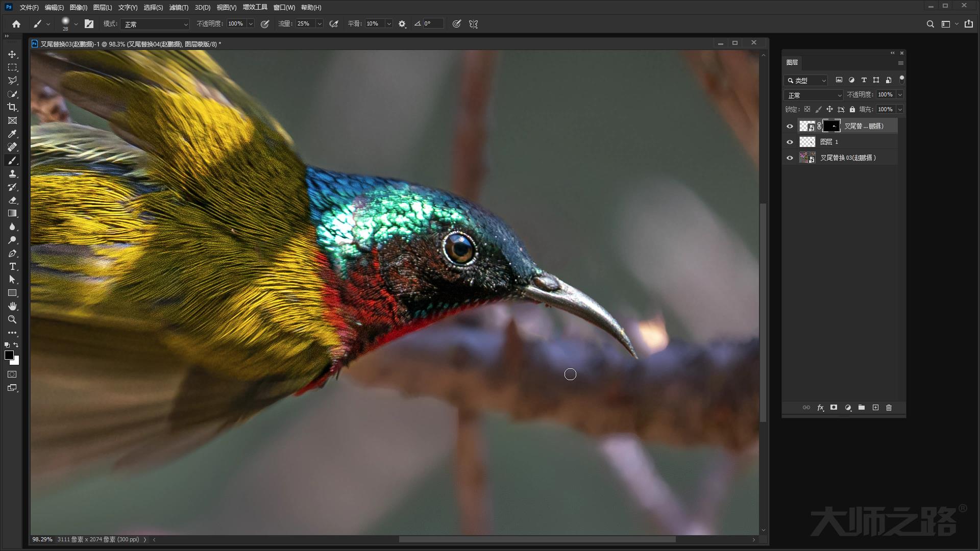Select the Eraser tool

point(12,200)
